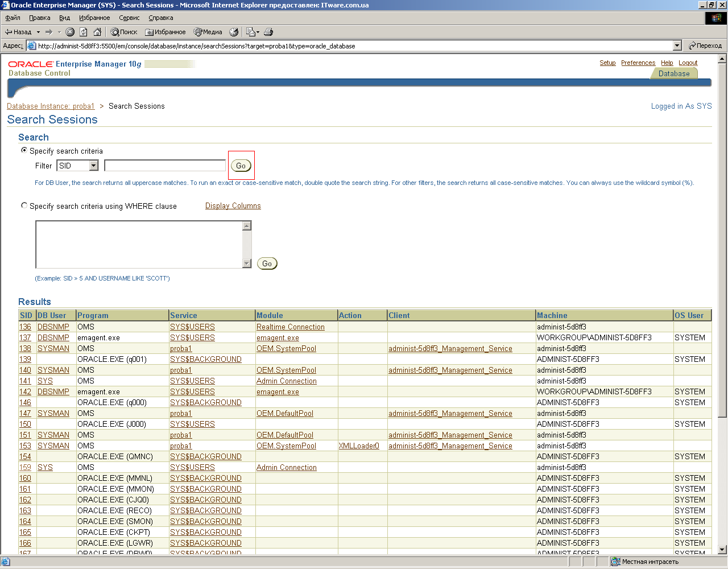Click the status bar page icon
This screenshot has height=569, width=728.
(x=6, y=562)
